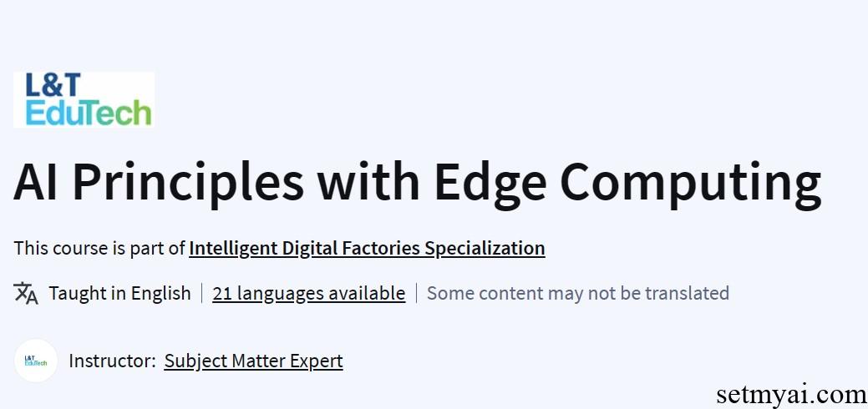The image size is (868, 409).
Task: Click the "Instructor:" label
Action: pyautogui.click(x=112, y=361)
